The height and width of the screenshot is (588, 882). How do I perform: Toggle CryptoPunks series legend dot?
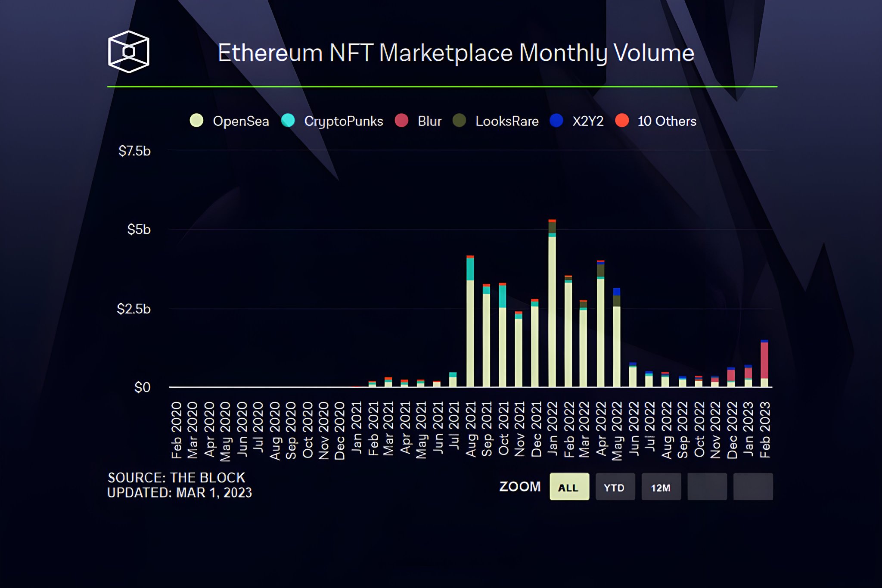coord(288,121)
